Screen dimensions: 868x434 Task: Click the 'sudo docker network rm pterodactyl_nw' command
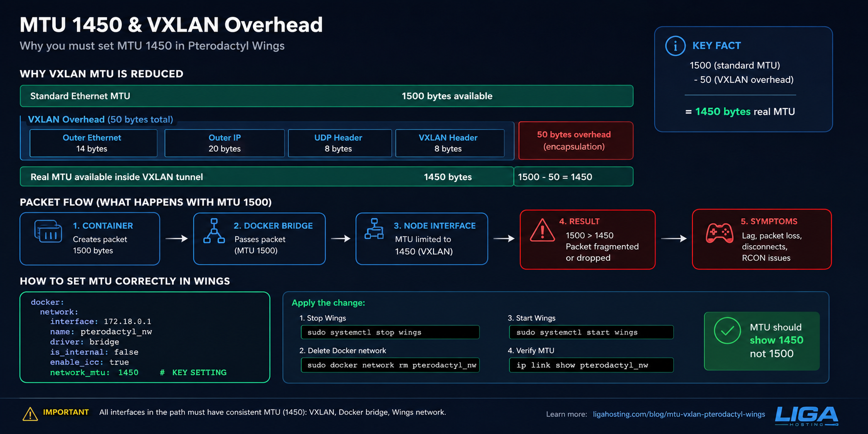point(390,365)
